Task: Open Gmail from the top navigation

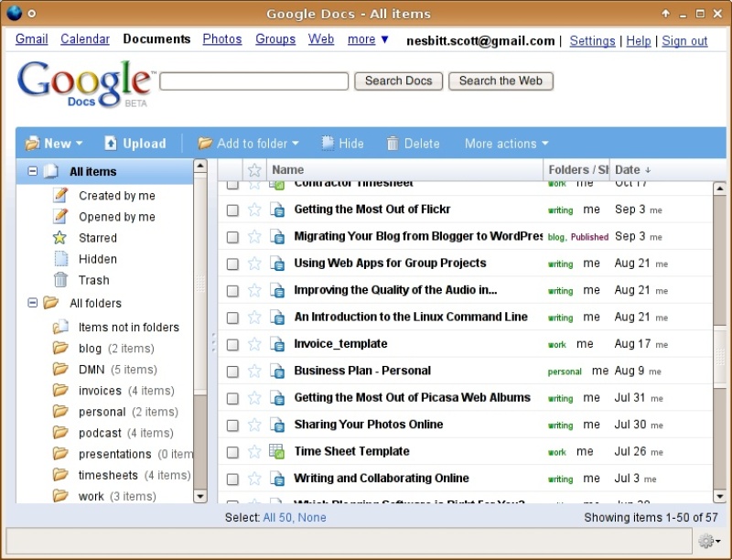Action: coord(32,39)
